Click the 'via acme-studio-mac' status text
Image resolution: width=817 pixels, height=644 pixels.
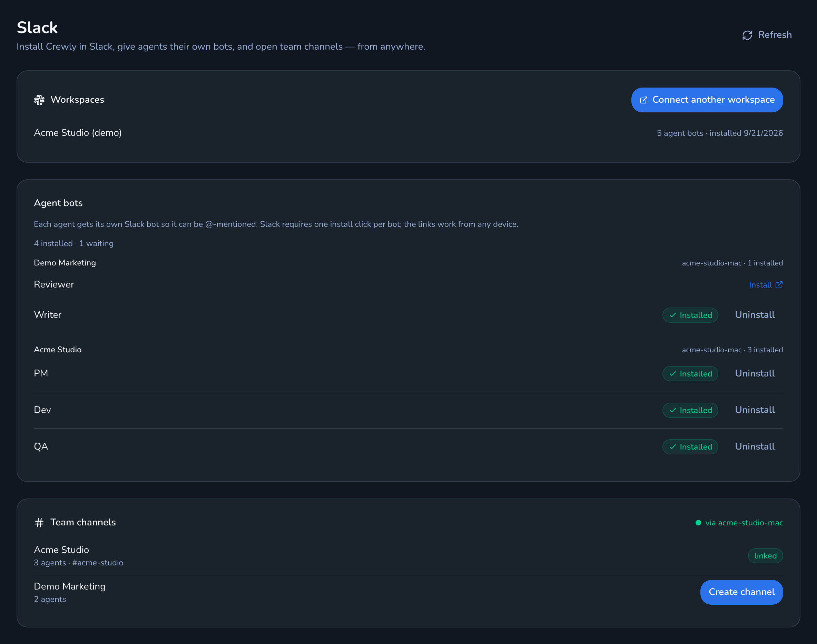[744, 523]
